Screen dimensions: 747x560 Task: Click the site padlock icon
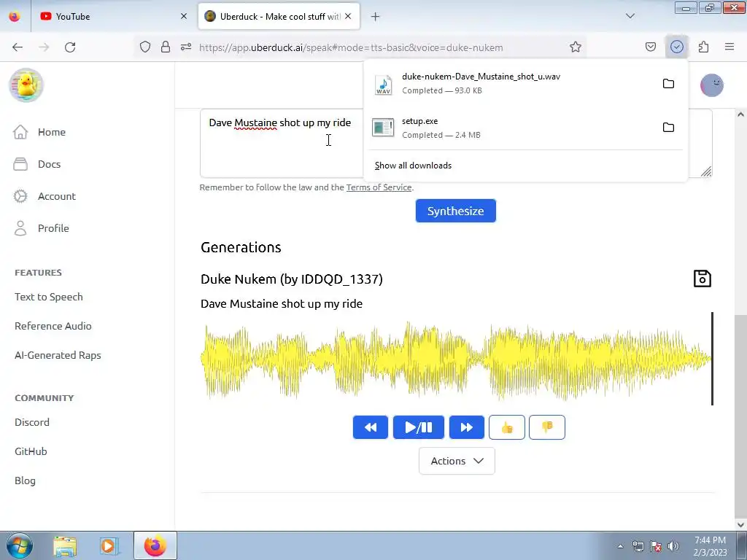click(x=166, y=47)
